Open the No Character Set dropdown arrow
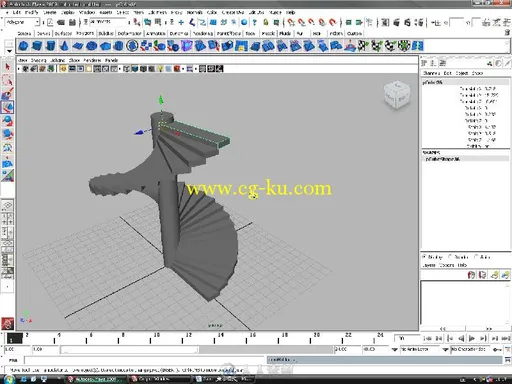This screenshot has height=384, width=512. tap(446, 349)
